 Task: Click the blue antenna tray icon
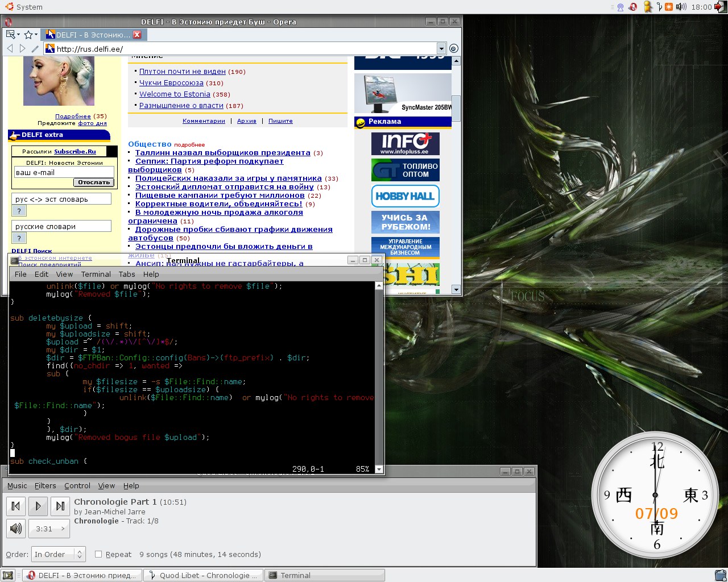[621, 7]
